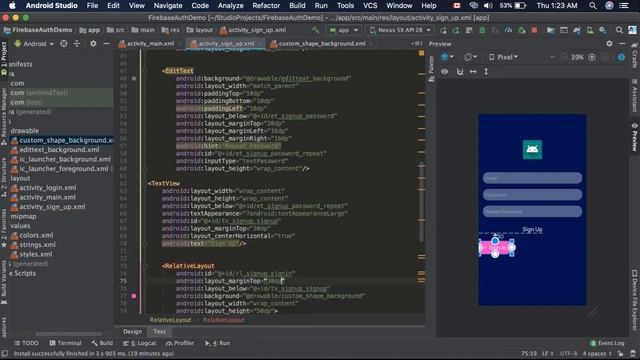Image resolution: width=640 pixels, height=360 pixels.
Task: Click the 39% zoom level in Preview
Action: point(577,57)
